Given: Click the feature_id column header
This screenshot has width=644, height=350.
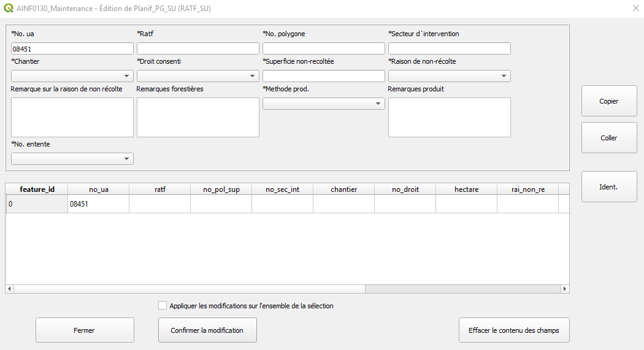Looking at the screenshot, I should pyautogui.click(x=37, y=189).
